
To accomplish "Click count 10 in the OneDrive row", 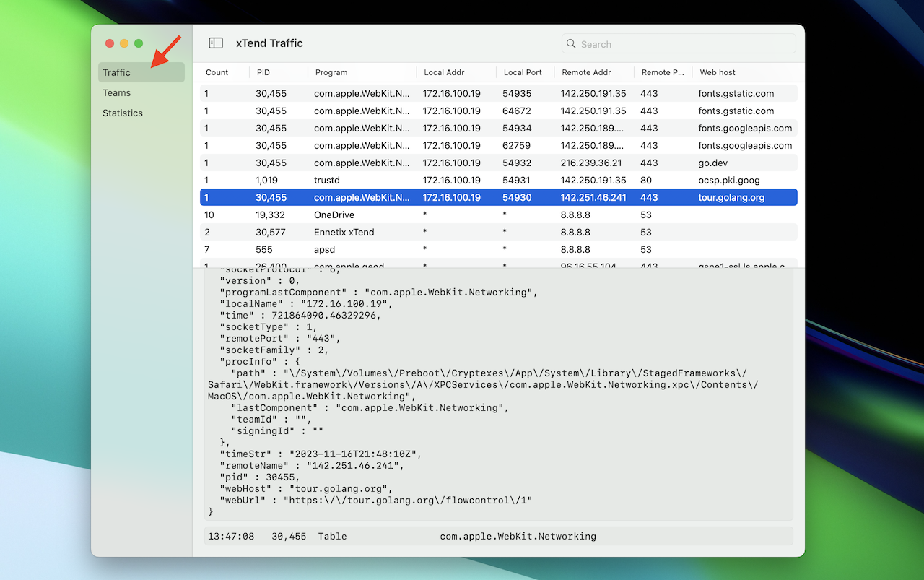I will (x=209, y=215).
